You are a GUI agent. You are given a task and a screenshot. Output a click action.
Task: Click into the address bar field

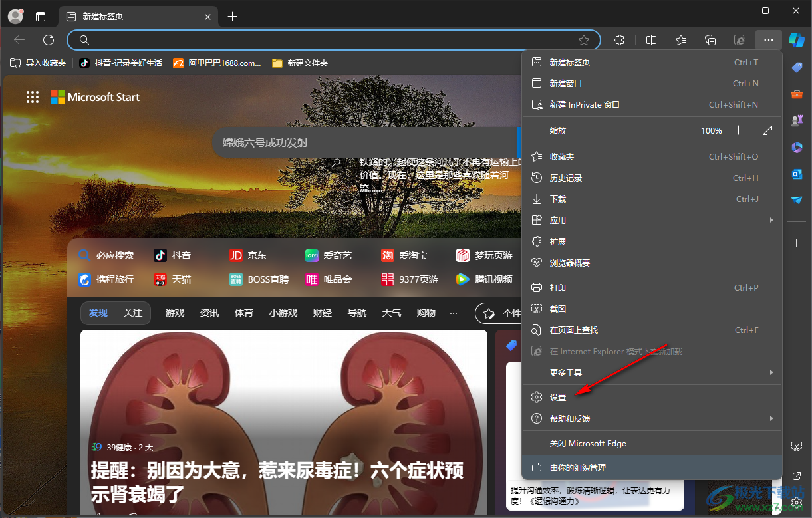(333, 40)
